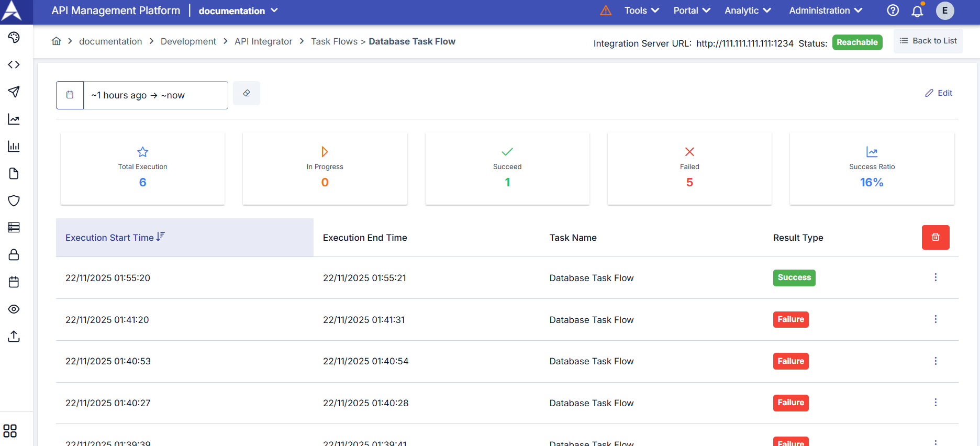Click the Execution End Time column header

[x=365, y=238]
